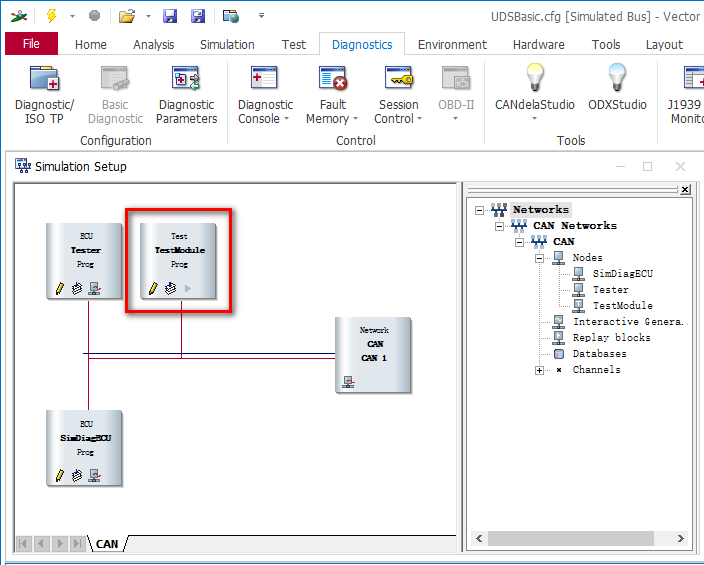Click the last-sheet navigation arrow
The width and height of the screenshot is (704, 565).
(x=78, y=544)
